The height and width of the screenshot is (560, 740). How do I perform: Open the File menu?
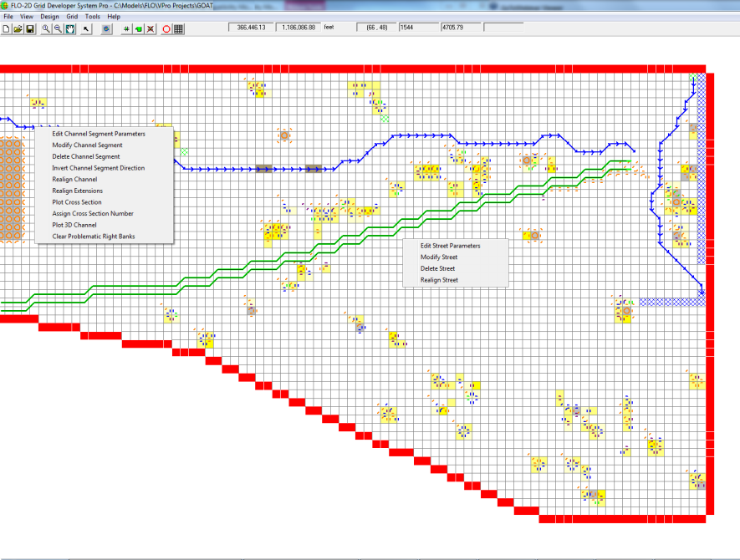[8, 16]
